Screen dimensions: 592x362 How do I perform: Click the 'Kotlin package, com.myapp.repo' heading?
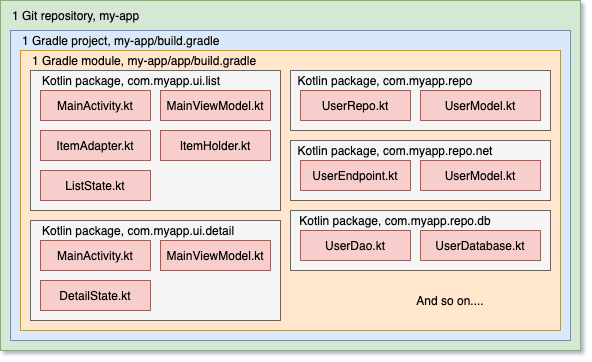[385, 81]
